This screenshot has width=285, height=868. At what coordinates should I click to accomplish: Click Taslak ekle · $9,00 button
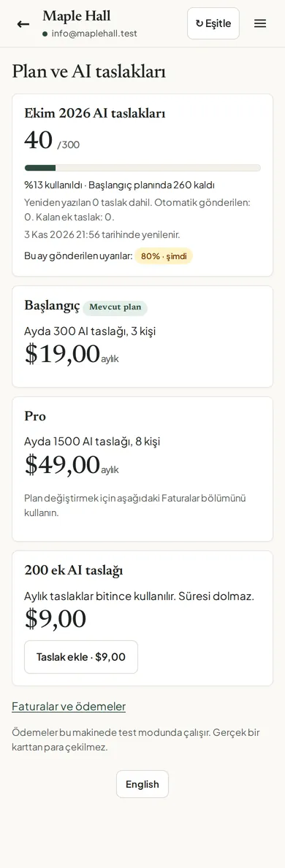pos(81,657)
